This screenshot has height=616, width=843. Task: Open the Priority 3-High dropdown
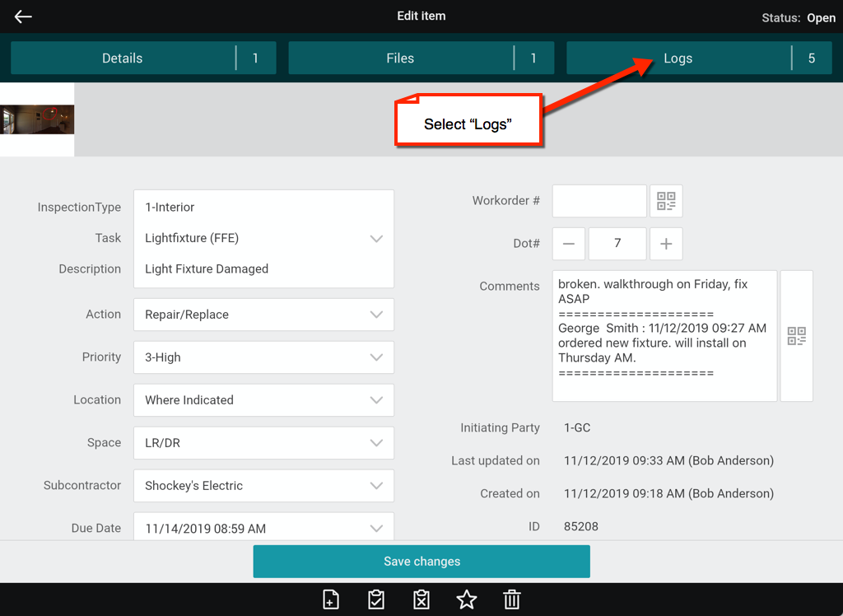(376, 357)
